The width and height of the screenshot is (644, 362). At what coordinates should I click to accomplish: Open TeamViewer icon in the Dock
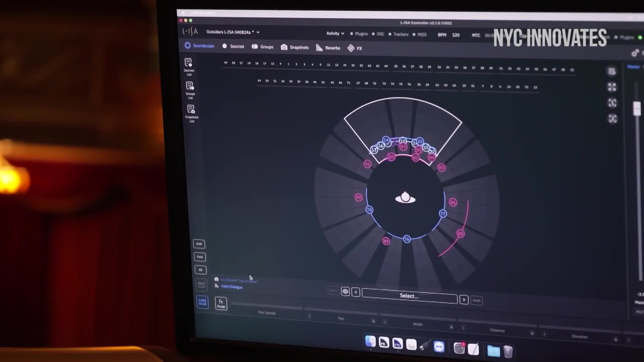[439, 346]
